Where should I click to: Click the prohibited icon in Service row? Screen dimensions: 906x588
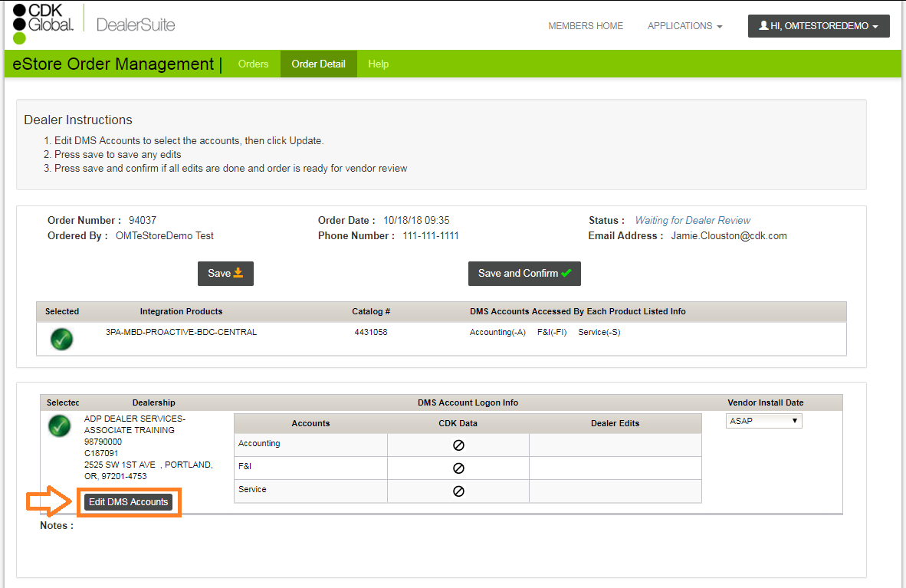(x=458, y=491)
